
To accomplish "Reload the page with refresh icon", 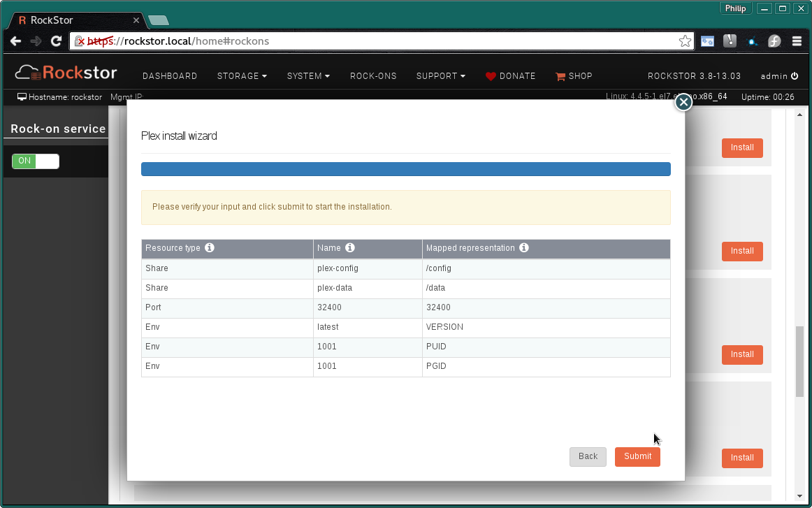I will [x=56, y=41].
